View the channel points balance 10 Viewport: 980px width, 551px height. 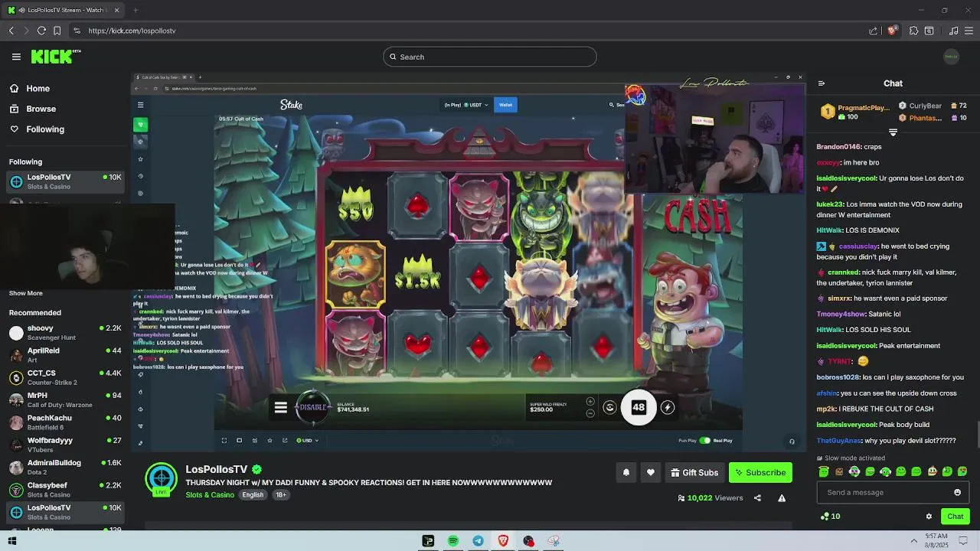point(830,517)
